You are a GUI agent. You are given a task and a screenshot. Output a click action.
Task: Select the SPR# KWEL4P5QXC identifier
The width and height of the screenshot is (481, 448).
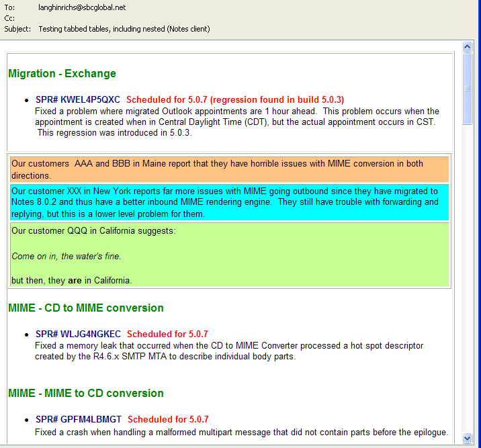pyautogui.click(x=77, y=99)
